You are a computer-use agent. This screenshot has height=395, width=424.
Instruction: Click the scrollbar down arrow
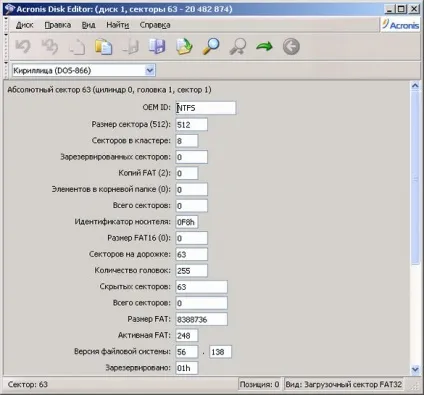point(415,369)
